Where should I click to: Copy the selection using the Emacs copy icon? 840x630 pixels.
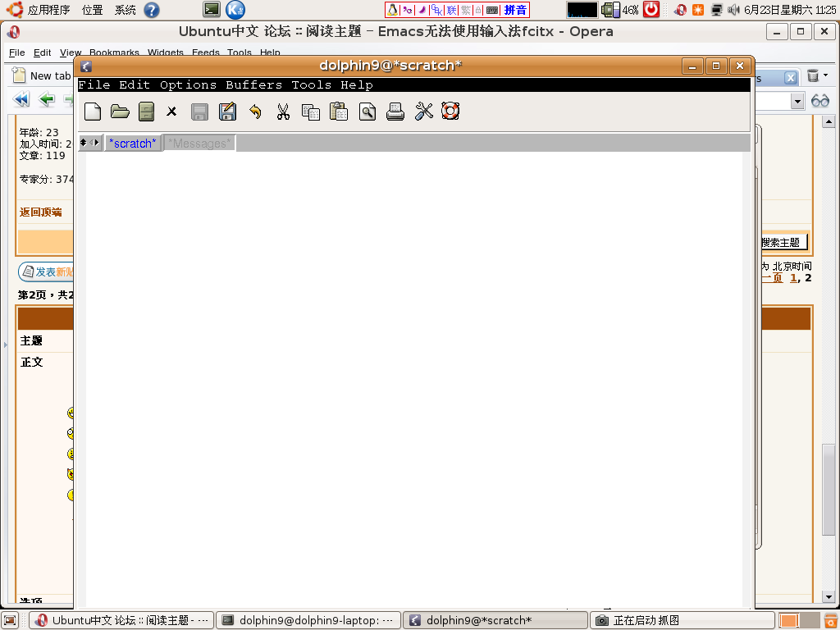tap(311, 112)
